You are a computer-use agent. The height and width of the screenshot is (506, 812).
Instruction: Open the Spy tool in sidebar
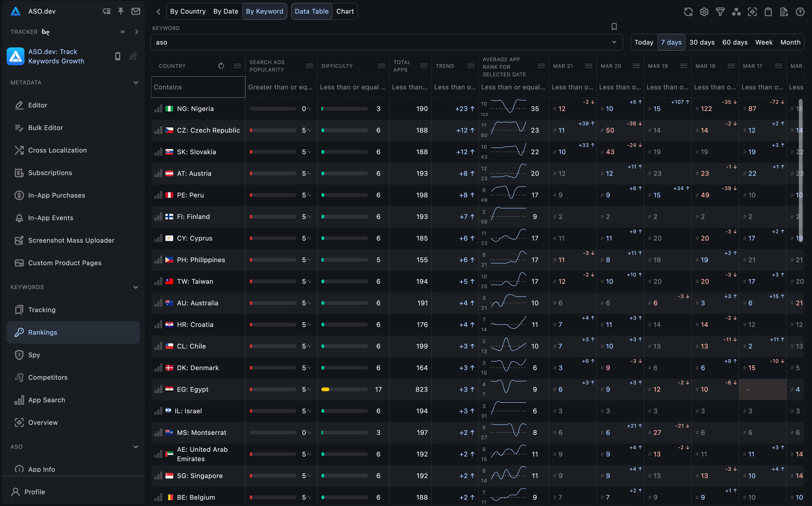[34, 354]
